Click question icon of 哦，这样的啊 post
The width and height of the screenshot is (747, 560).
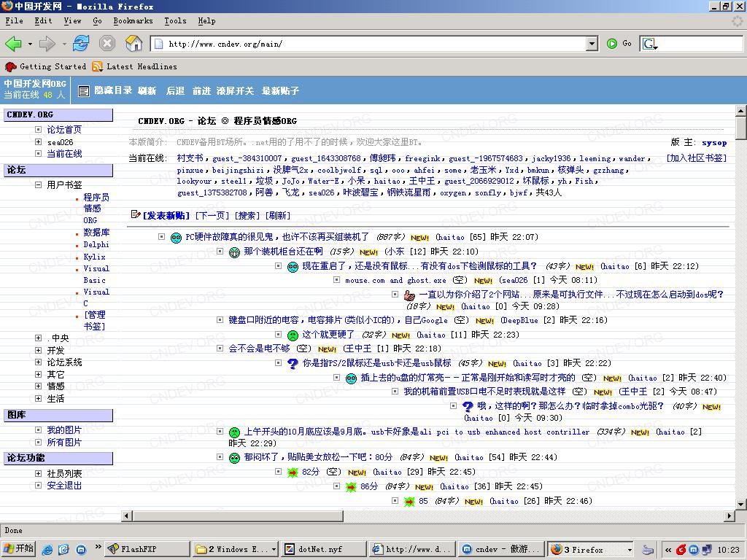coord(468,407)
